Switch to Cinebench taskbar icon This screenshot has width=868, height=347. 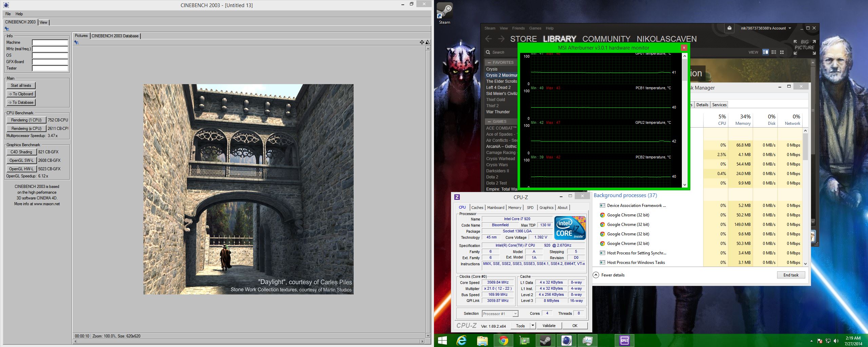click(566, 340)
